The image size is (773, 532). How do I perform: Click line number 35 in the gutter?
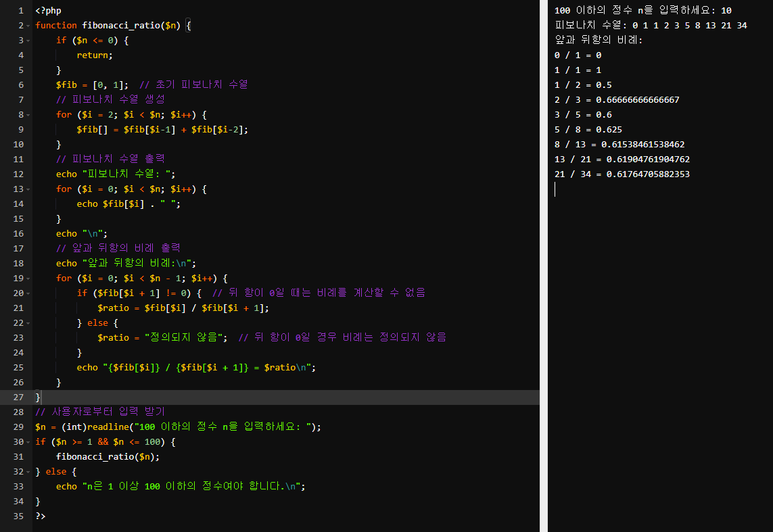pyautogui.click(x=18, y=516)
